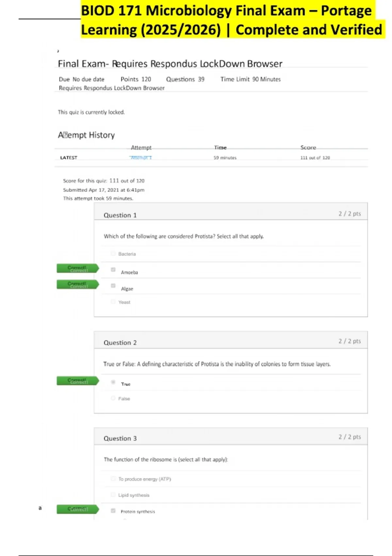Open the Attempt 1 link
This screenshot has height=556, width=392.
pyautogui.click(x=141, y=158)
